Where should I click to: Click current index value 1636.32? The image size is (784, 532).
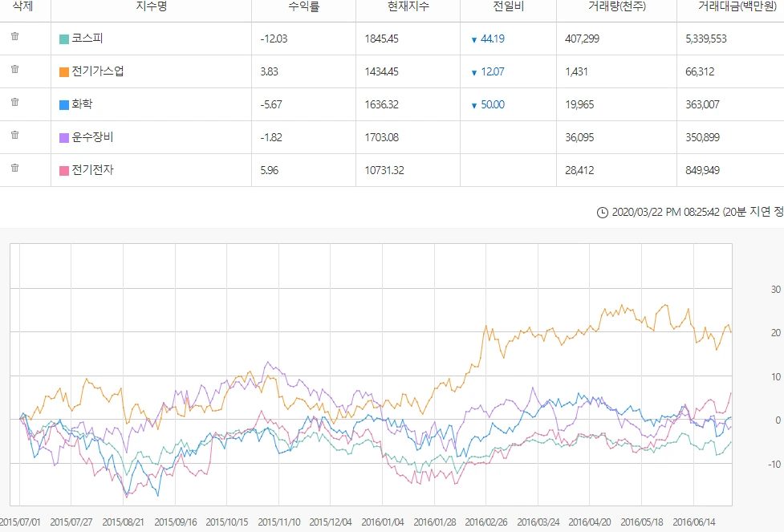click(381, 105)
